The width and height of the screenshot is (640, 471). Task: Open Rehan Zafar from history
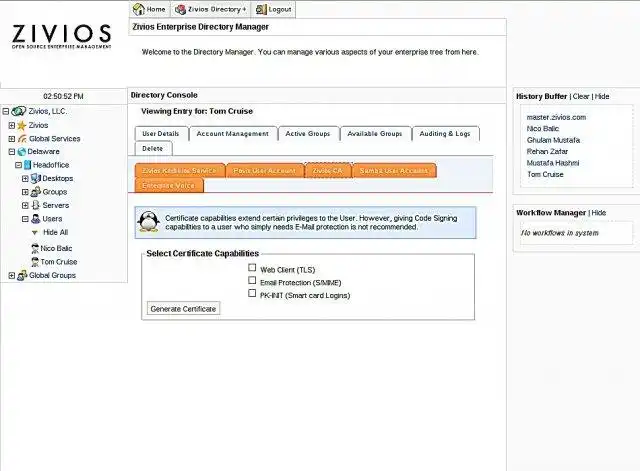[x=547, y=151]
